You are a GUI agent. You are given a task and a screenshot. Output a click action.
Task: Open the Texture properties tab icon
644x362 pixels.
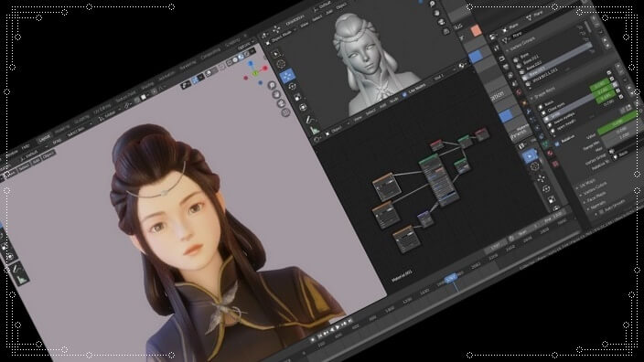(x=555, y=164)
